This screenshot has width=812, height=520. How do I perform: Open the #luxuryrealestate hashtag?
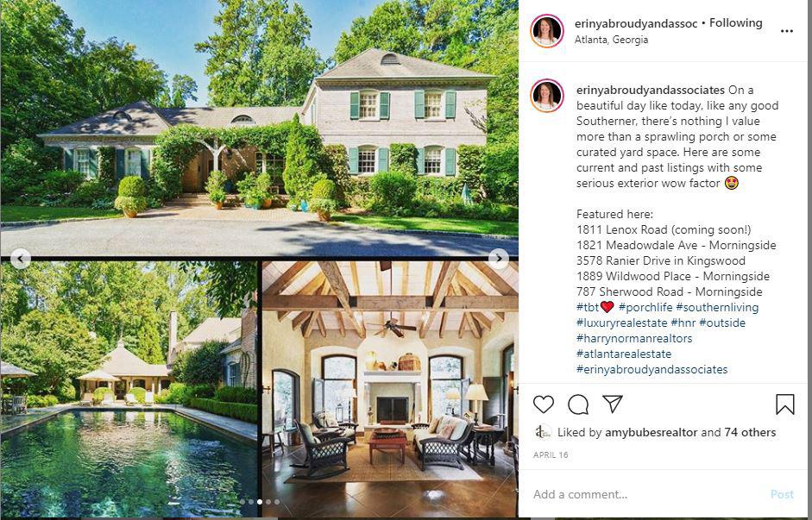tap(622, 323)
